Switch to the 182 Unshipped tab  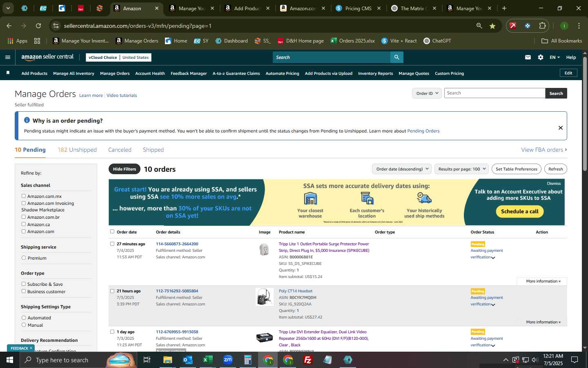click(x=77, y=150)
